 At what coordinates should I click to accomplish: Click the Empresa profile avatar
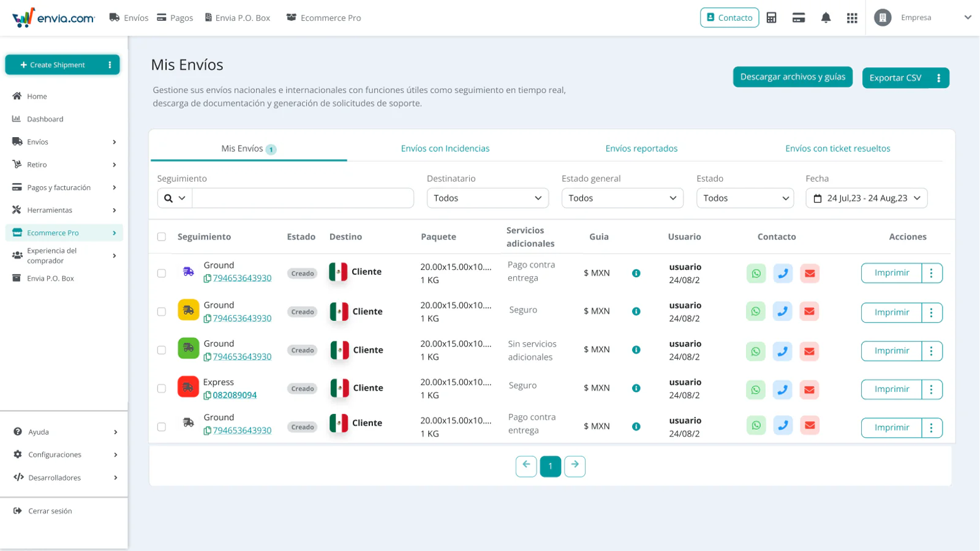point(883,18)
